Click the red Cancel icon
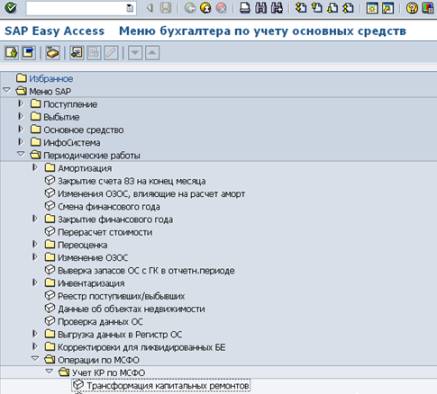Screen dimensions: 437x394 (x=221, y=8)
